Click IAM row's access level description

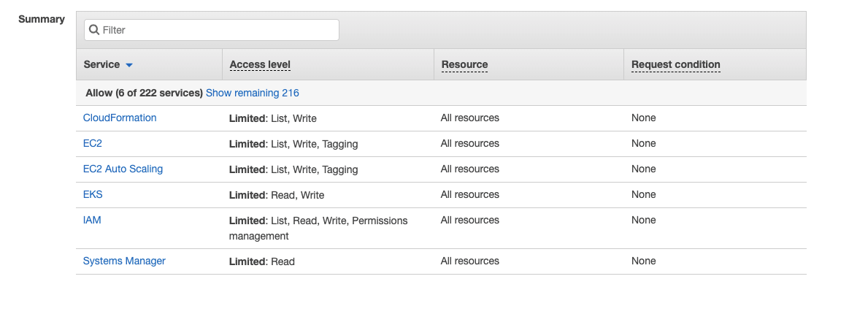point(318,228)
